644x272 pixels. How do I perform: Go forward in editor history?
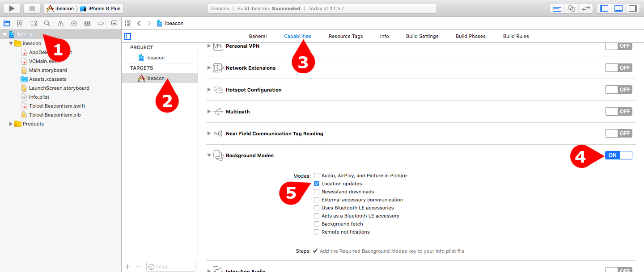(149, 23)
